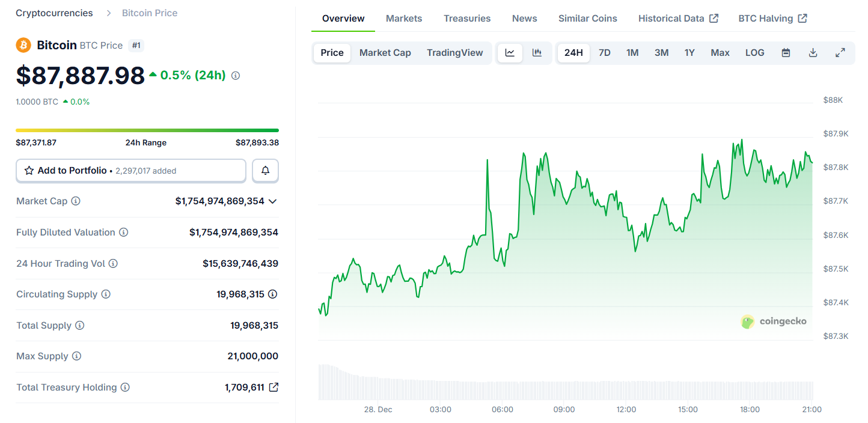Click the Bitcoin logo icon
Image resolution: width=868 pixels, height=423 pixels.
(23, 45)
